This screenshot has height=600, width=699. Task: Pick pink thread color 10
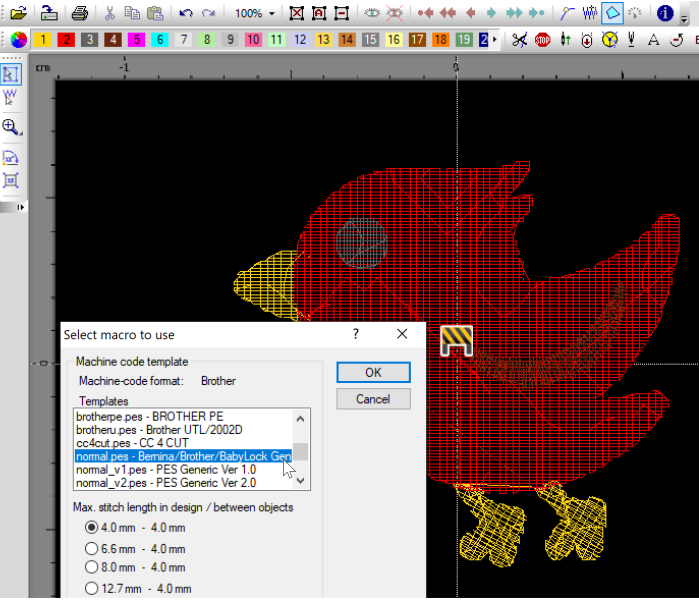(x=253, y=40)
